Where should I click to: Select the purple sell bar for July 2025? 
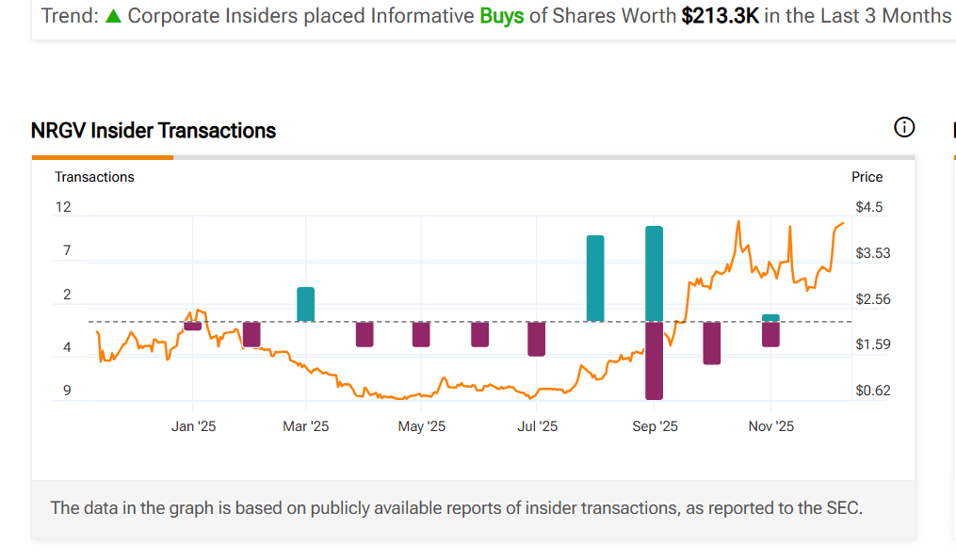pyautogui.click(x=537, y=339)
